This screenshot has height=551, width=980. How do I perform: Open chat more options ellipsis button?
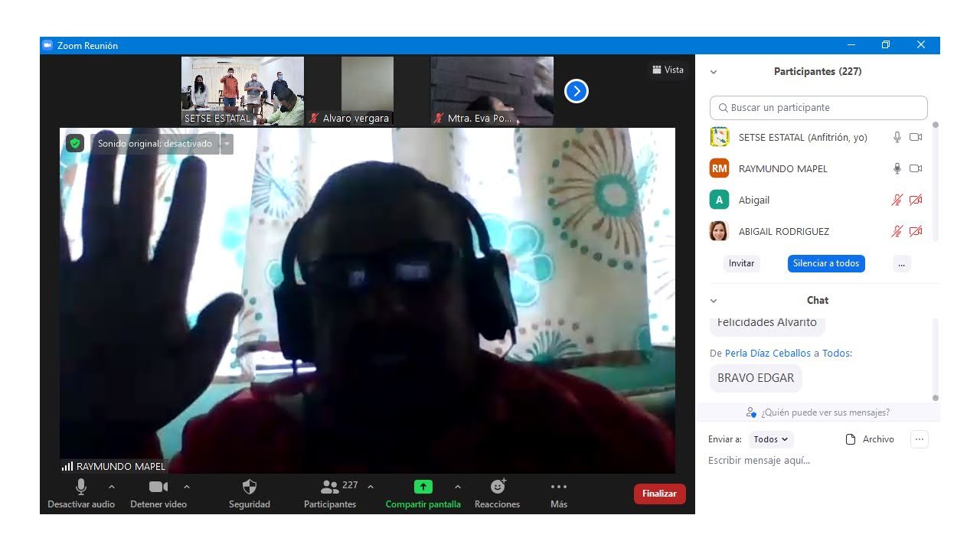920,439
